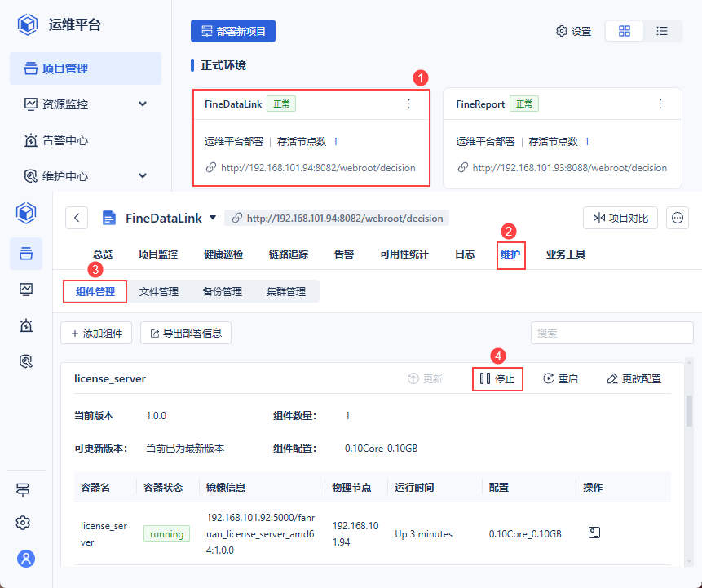The width and height of the screenshot is (702, 588).
Task: Open 设置 with the gear icon
Action: click(x=573, y=31)
